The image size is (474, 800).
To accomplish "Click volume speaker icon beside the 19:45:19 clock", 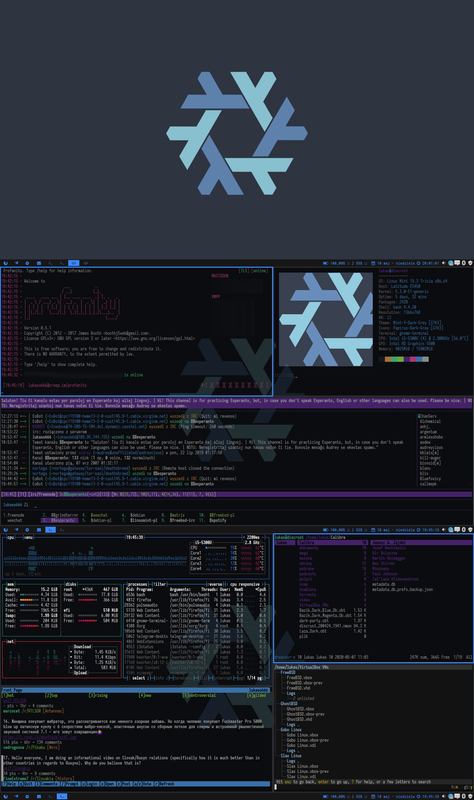I will [443, 530].
